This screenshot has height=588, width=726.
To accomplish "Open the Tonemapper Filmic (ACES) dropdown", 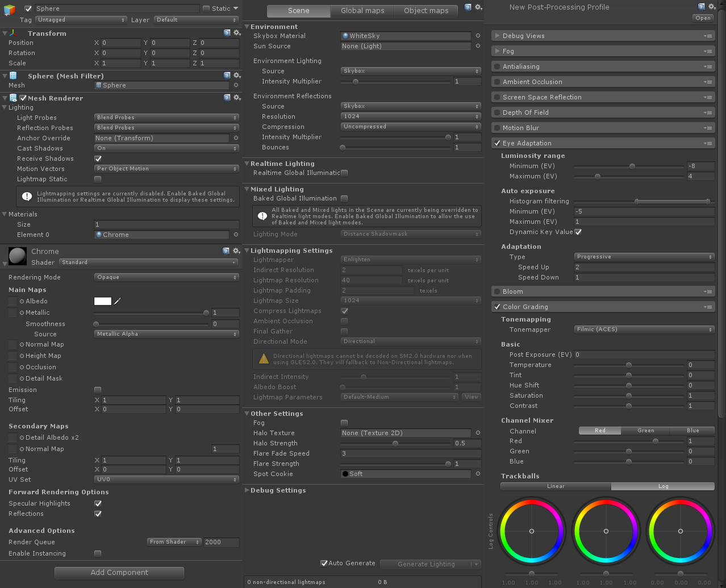I will pos(644,330).
